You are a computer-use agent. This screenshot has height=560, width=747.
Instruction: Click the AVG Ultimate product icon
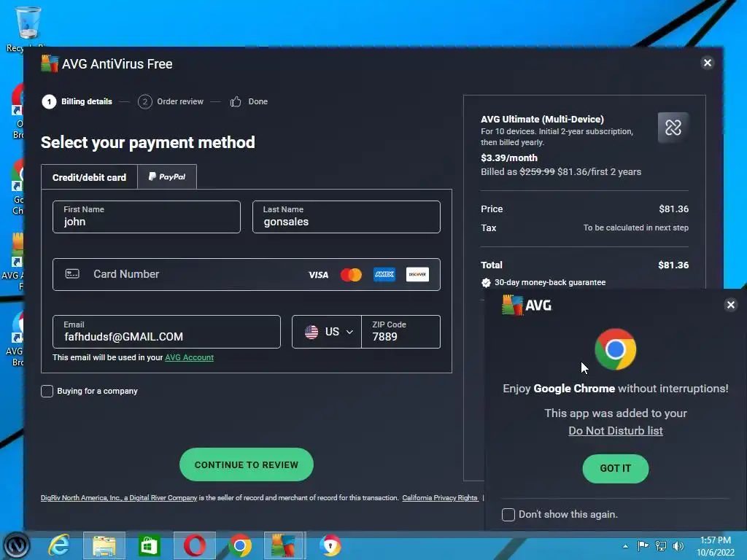pyautogui.click(x=673, y=128)
